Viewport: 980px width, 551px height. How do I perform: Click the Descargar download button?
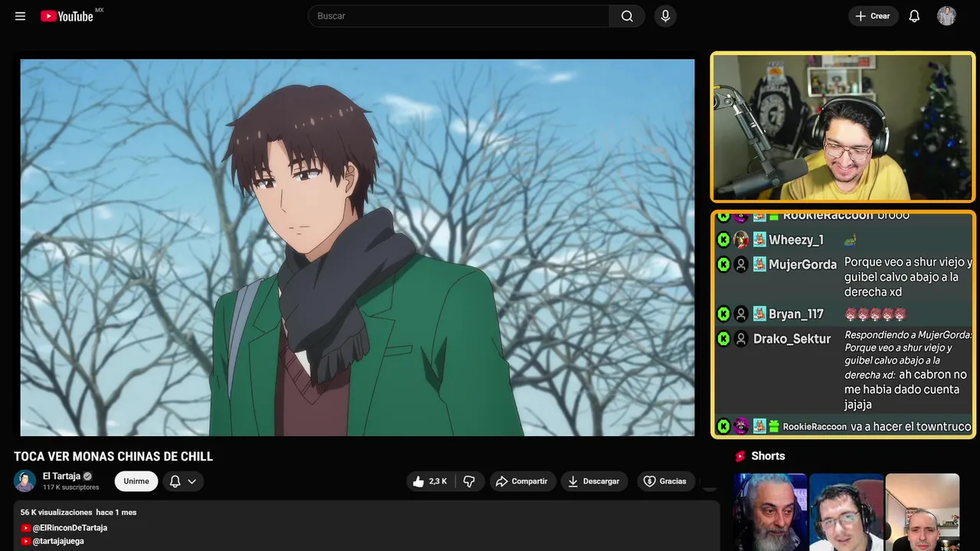tap(594, 481)
